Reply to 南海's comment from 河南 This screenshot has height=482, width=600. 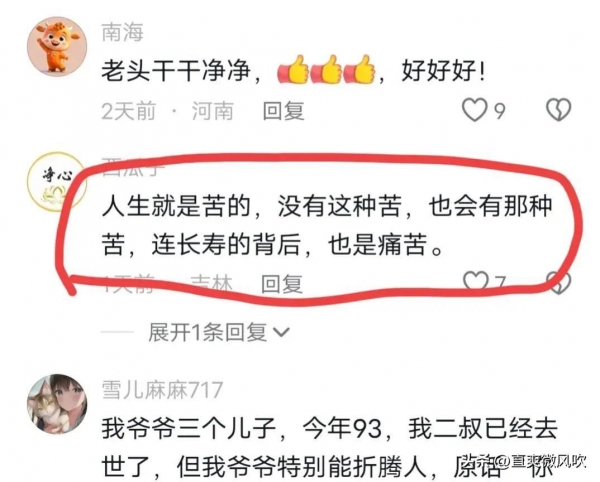[x=284, y=111]
